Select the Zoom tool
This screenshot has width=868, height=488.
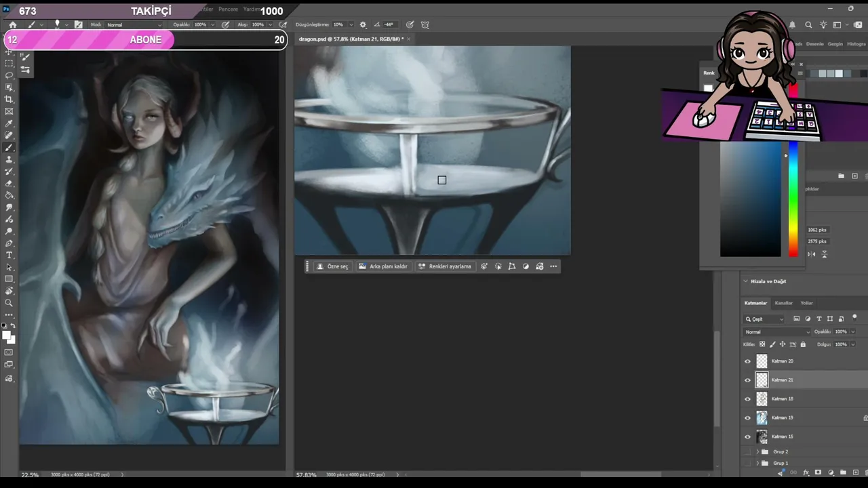pyautogui.click(x=9, y=303)
